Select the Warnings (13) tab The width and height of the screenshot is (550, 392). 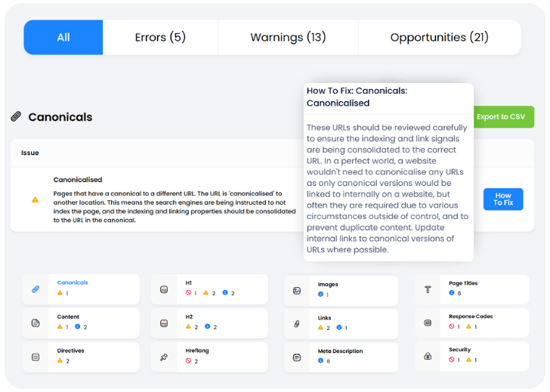(x=288, y=37)
